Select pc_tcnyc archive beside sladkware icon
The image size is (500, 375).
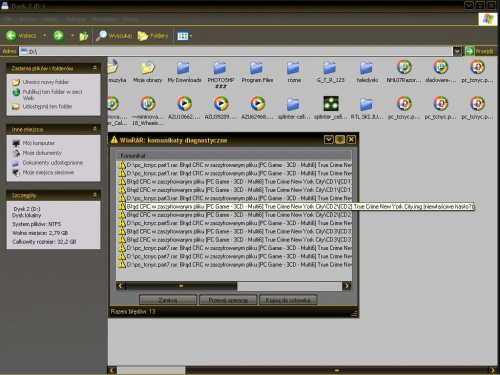click(x=477, y=67)
